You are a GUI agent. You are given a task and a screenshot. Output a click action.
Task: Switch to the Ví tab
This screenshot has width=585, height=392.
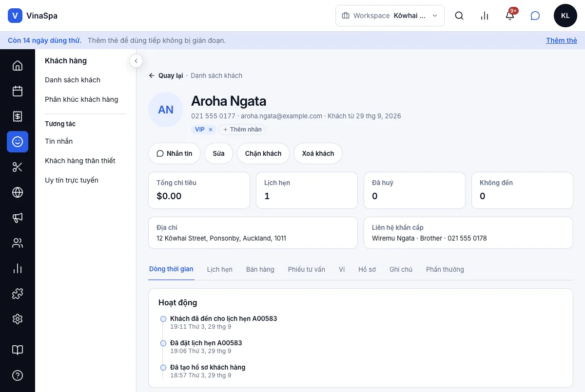click(342, 269)
